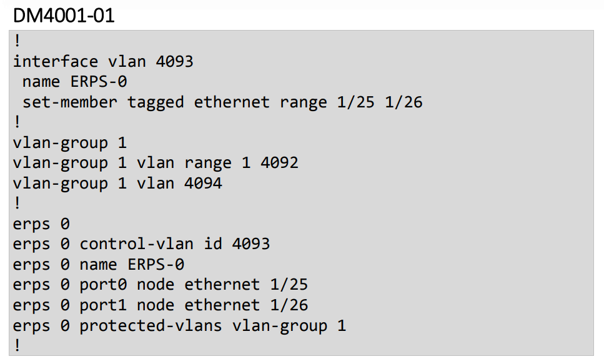This screenshot has width=604, height=364.
Task: Click the "erps 0 name ERPS-0" line
Action: pyautogui.click(x=98, y=264)
